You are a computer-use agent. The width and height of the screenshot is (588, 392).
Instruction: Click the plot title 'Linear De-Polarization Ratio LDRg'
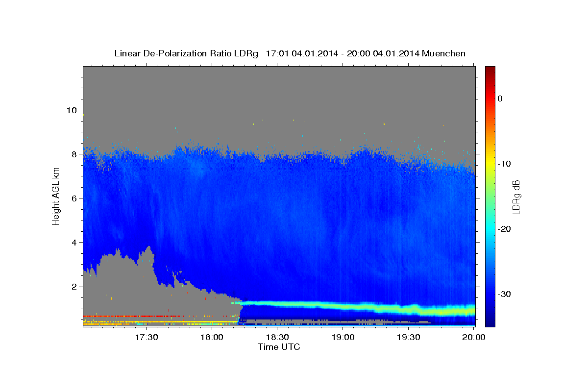pos(186,53)
